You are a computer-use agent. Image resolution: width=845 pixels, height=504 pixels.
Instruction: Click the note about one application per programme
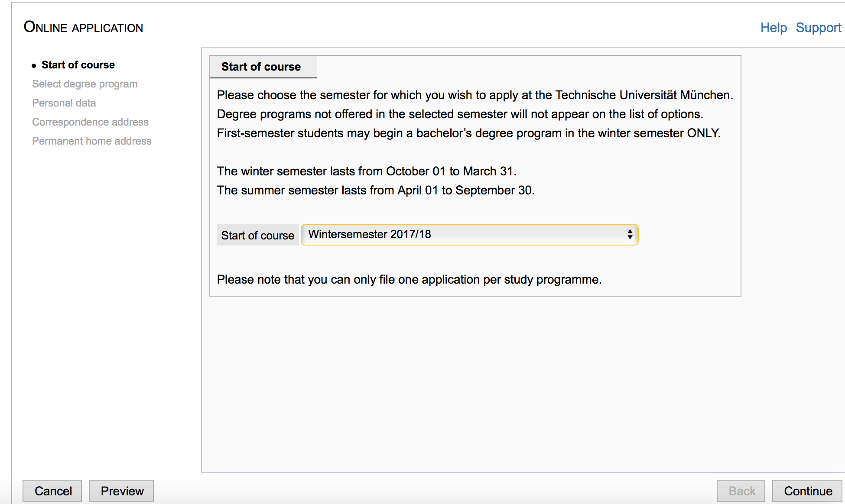click(x=409, y=280)
